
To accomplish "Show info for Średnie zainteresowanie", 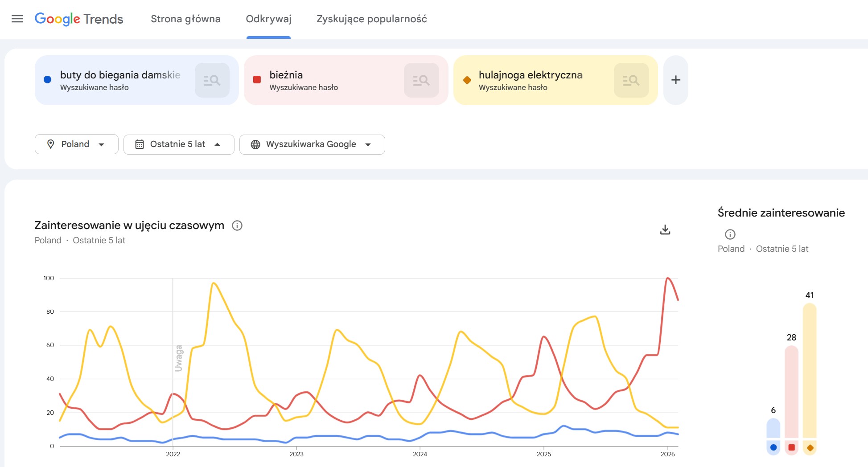I will click(x=730, y=234).
